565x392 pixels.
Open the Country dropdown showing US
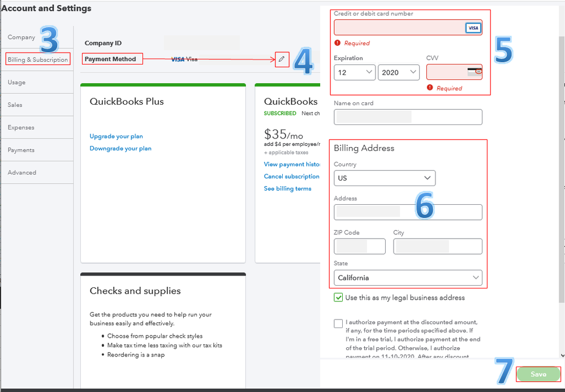pos(385,178)
